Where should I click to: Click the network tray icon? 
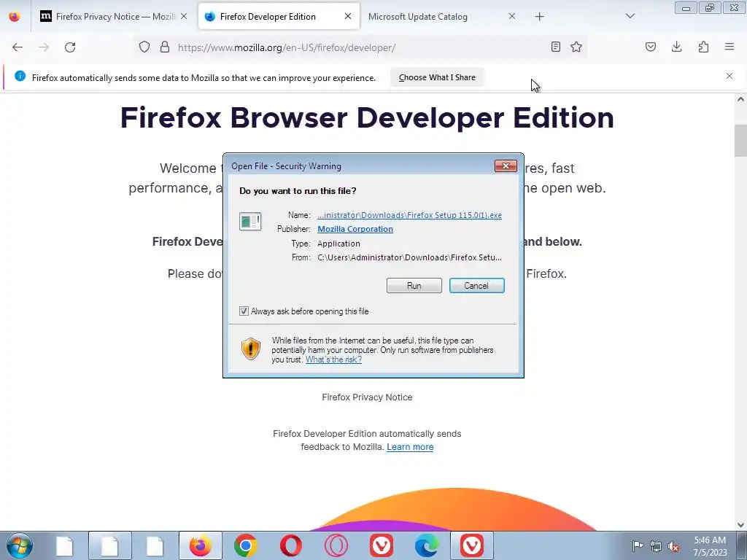point(656,546)
